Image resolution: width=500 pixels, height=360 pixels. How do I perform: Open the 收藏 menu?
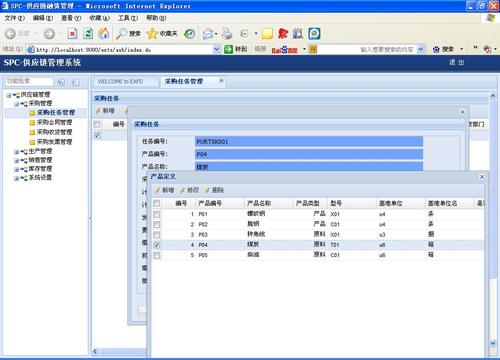(x=99, y=18)
